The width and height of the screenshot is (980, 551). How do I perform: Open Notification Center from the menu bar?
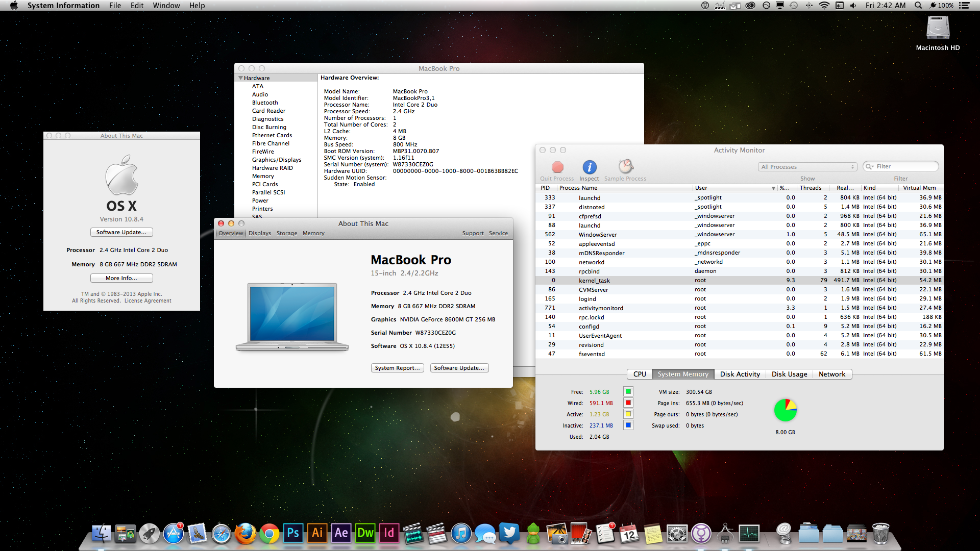964,6
